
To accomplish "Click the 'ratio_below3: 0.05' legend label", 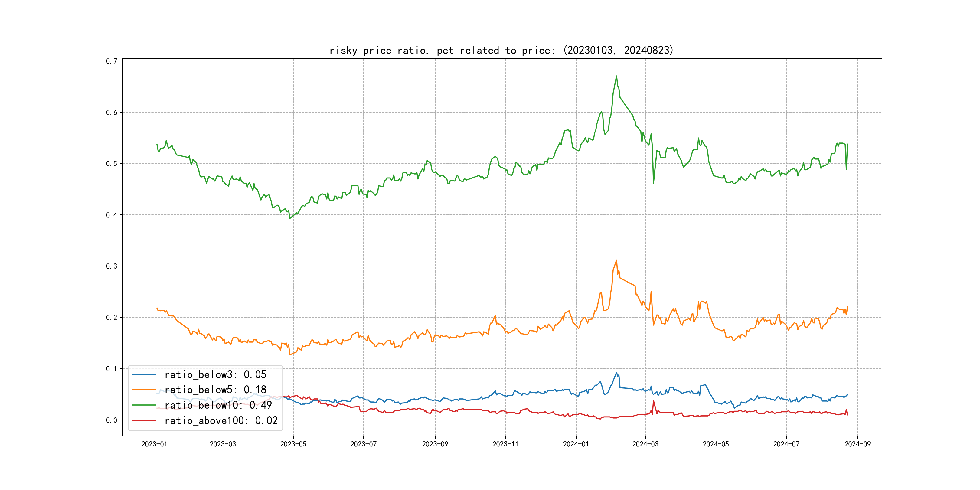I will (215, 375).
